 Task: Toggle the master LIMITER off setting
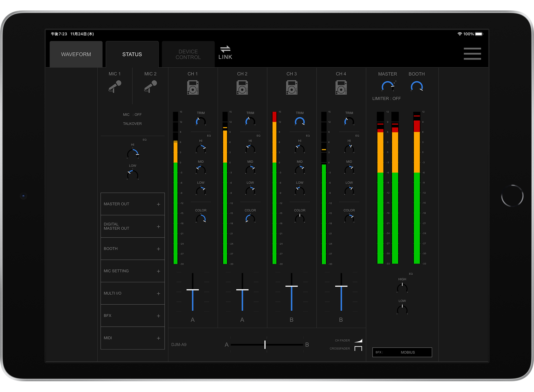coord(386,98)
